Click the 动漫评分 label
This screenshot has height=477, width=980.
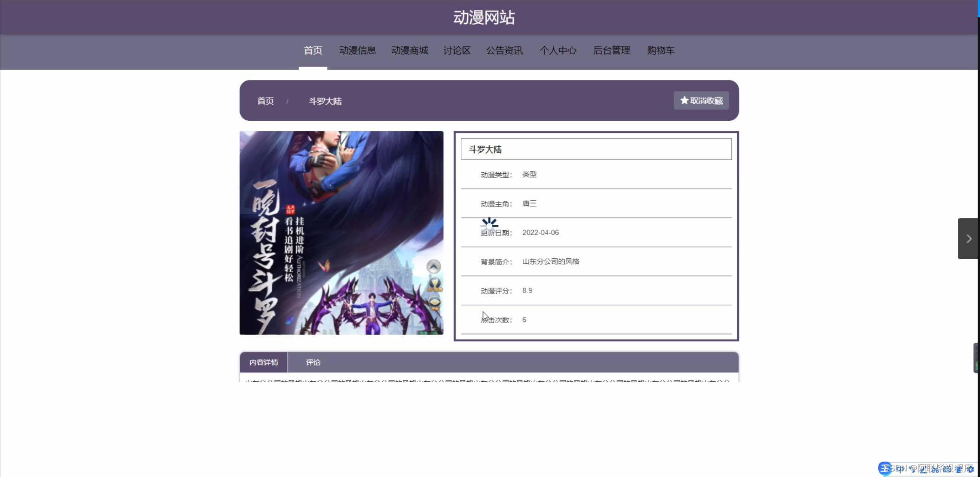click(496, 291)
